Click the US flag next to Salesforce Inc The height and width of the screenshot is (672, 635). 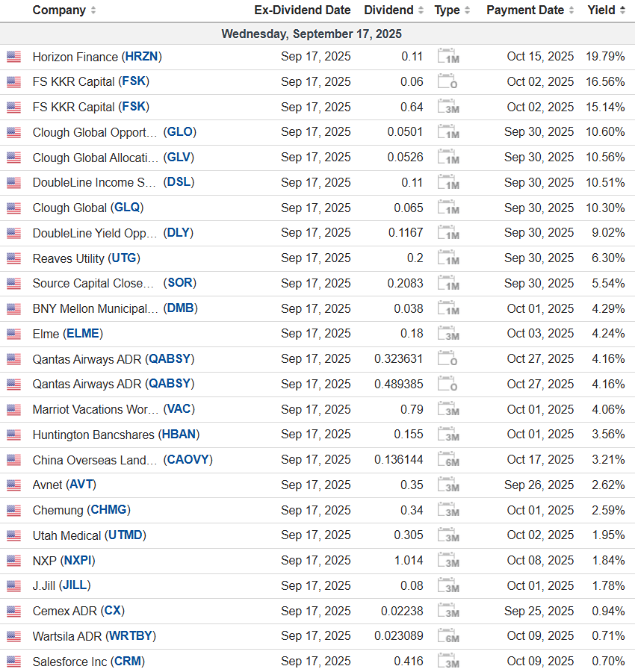[x=13, y=662]
